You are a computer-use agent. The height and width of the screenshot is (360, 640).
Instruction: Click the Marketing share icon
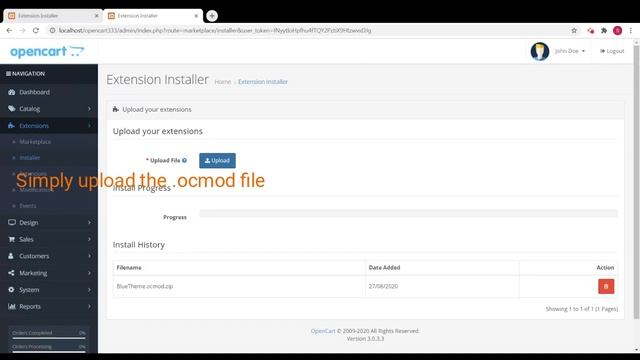pyautogui.click(x=11, y=273)
